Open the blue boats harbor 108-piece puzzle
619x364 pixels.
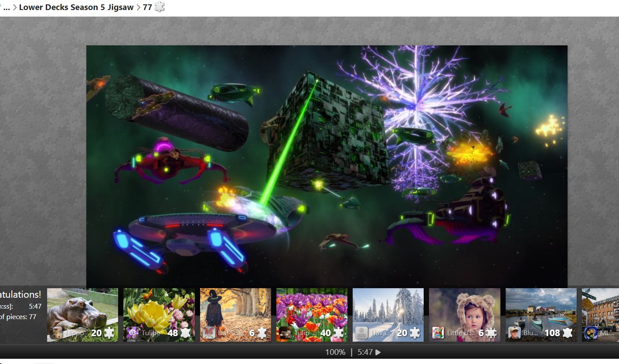coord(541,315)
